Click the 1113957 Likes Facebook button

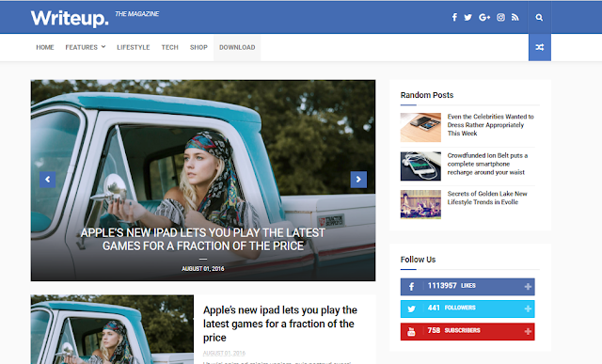pos(467,287)
